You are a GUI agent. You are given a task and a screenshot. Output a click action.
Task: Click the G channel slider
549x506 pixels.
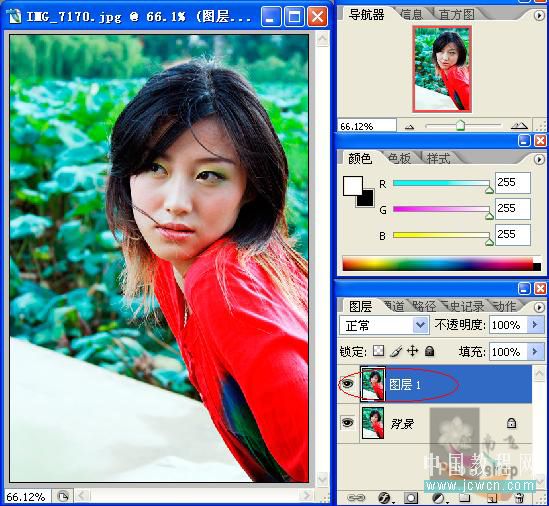[x=442, y=209]
